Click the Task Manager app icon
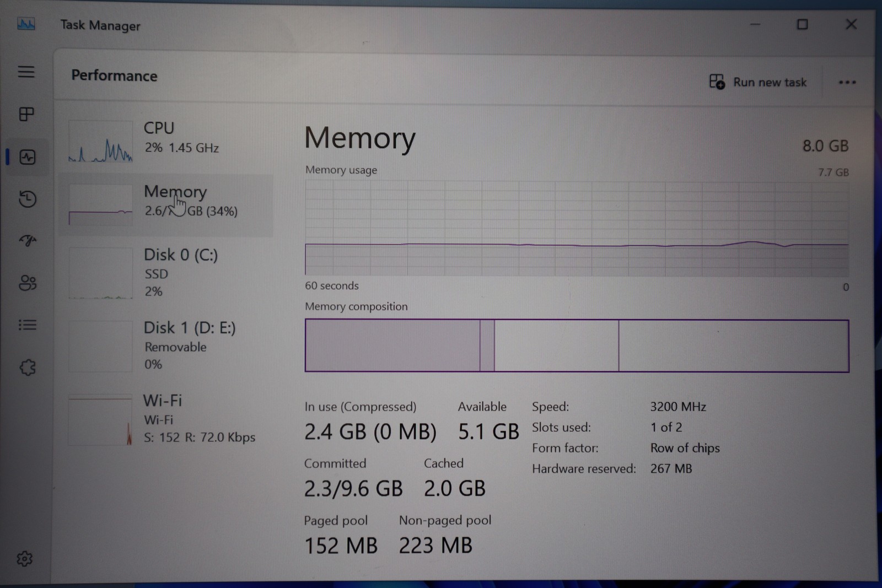The height and width of the screenshot is (588, 882). (26, 24)
